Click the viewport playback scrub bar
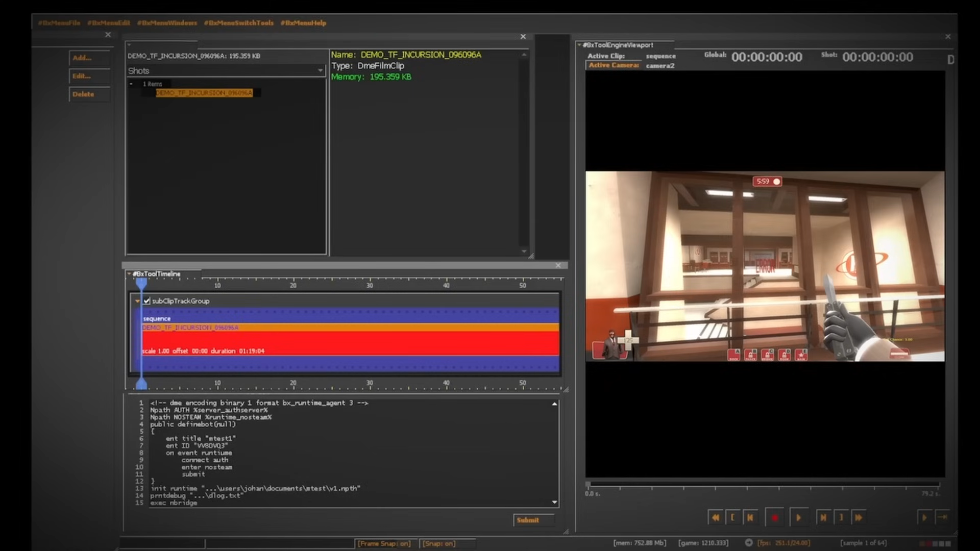Screen dimensions: 980x551 point(764,484)
